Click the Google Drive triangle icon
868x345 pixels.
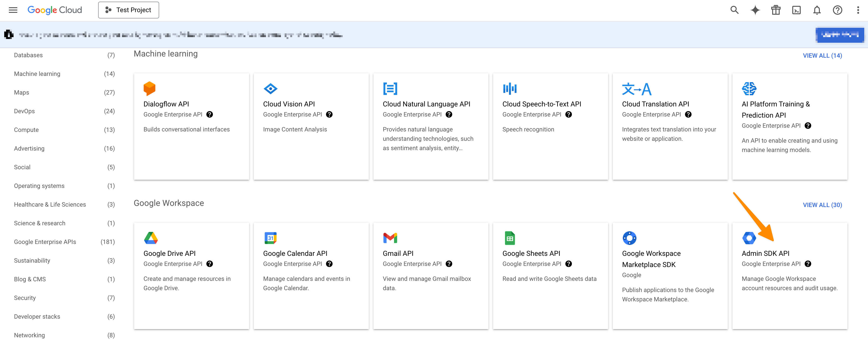(x=151, y=238)
